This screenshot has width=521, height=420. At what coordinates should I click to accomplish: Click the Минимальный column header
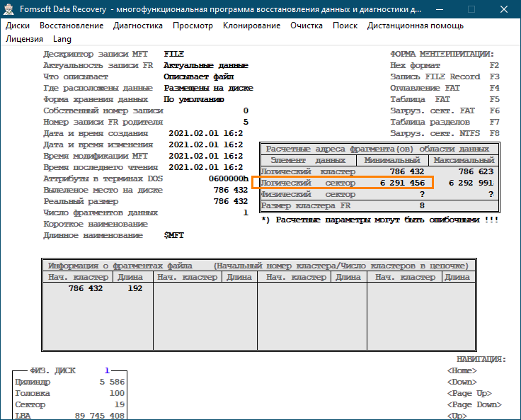click(x=392, y=160)
